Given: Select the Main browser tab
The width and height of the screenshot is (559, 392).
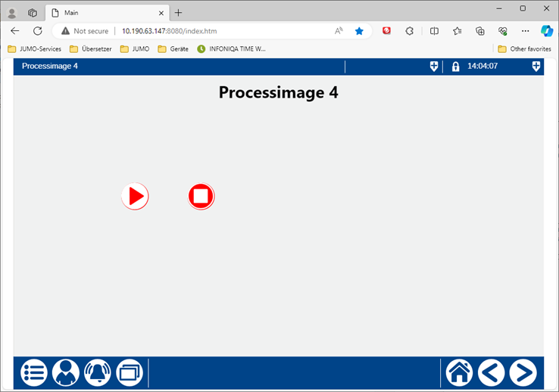Looking at the screenshot, I should (x=102, y=13).
